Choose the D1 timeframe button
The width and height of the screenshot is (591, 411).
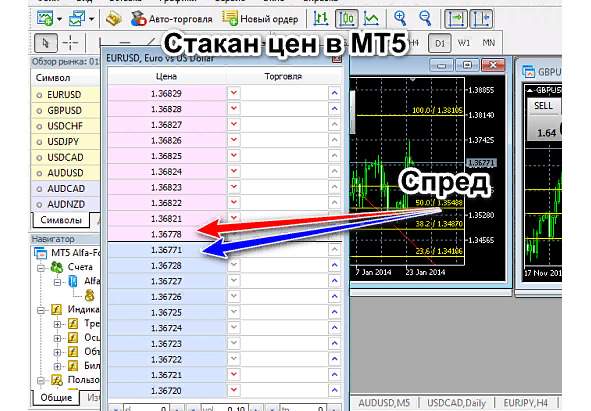pos(440,43)
